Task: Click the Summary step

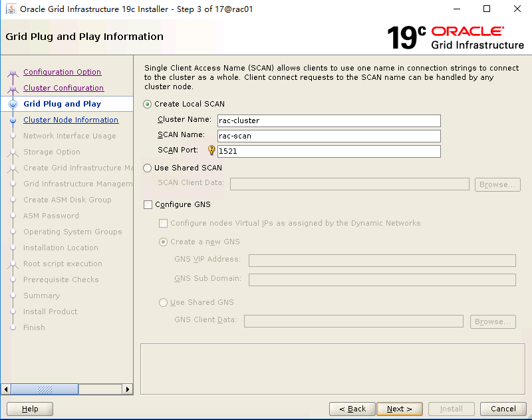Action: pos(42,296)
